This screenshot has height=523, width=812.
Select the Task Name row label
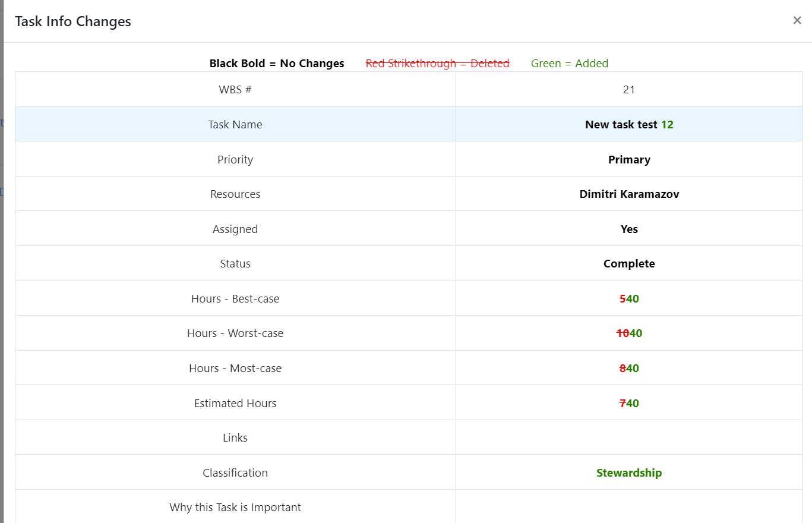point(235,124)
